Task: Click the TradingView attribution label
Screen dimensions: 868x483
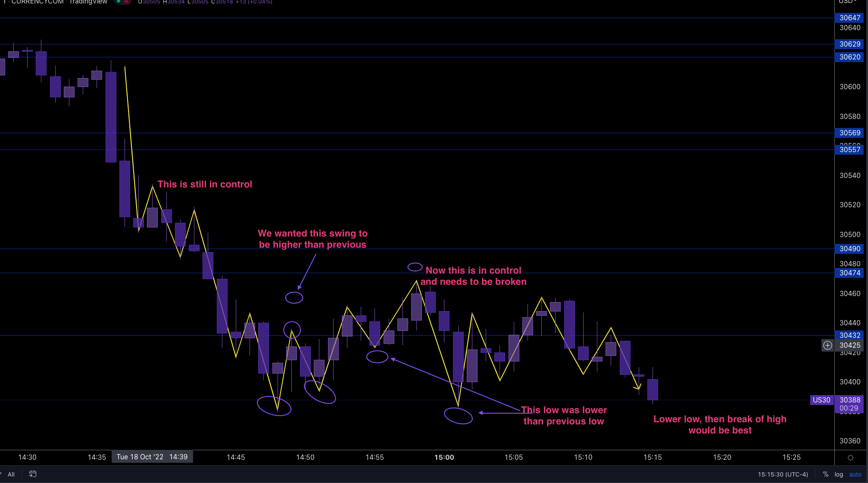Action: [88, 2]
